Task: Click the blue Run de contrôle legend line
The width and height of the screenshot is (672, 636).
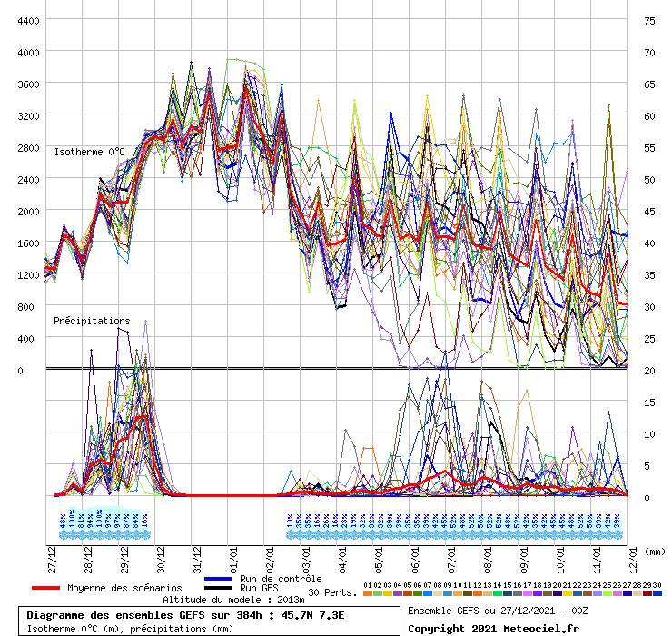Action: pos(219,579)
